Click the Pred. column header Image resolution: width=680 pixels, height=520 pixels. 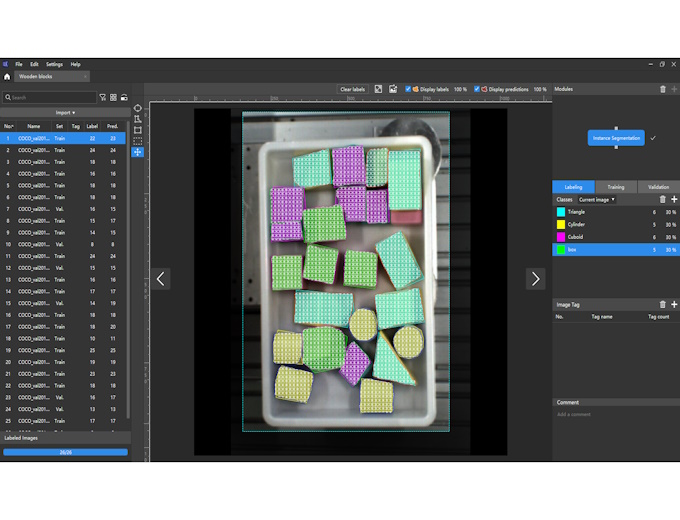click(113, 126)
